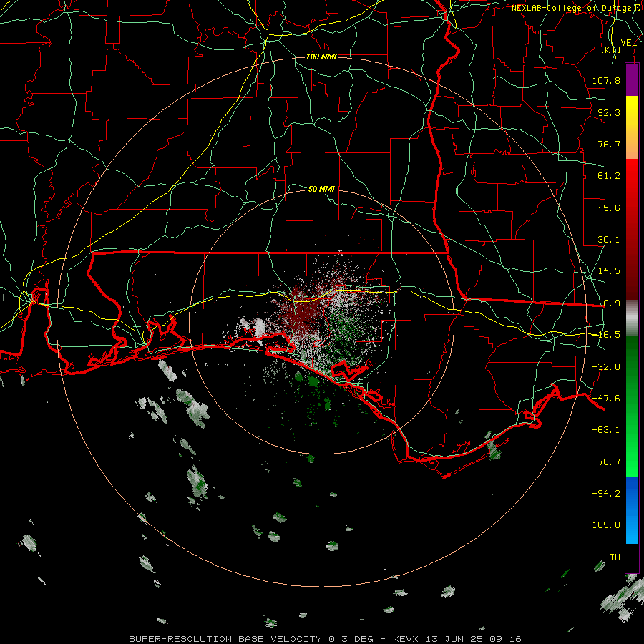Click the 50 NMI range ring label
Screen dimensions: 644x644
(321, 189)
